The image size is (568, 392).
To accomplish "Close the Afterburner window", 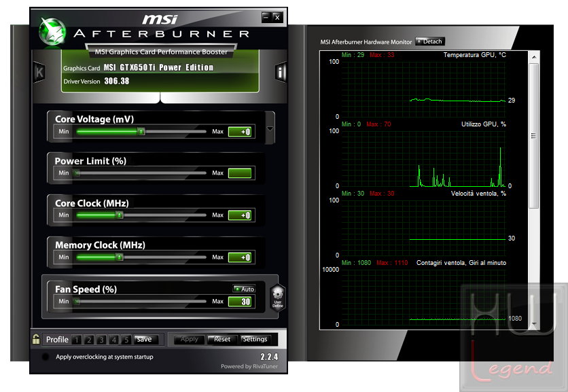I will pyautogui.click(x=277, y=17).
